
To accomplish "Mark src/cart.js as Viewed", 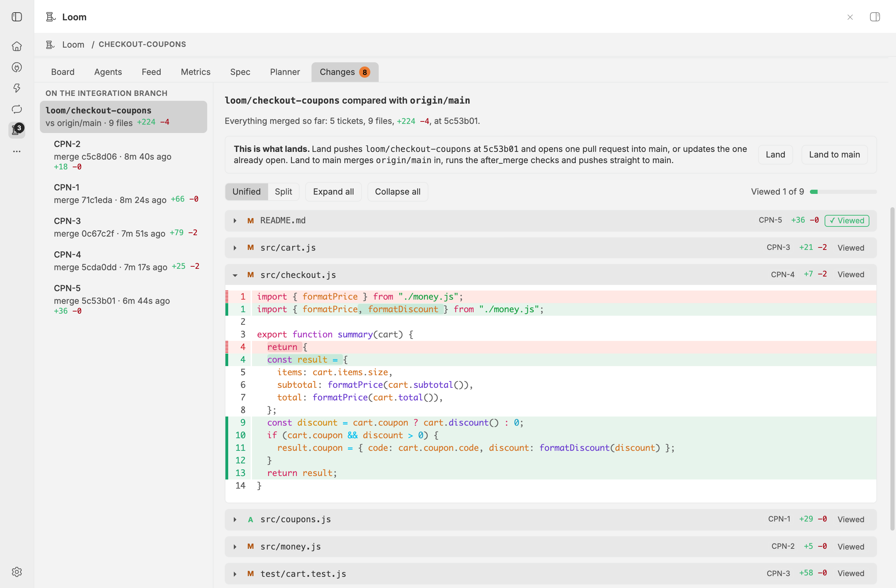I will pyautogui.click(x=850, y=248).
